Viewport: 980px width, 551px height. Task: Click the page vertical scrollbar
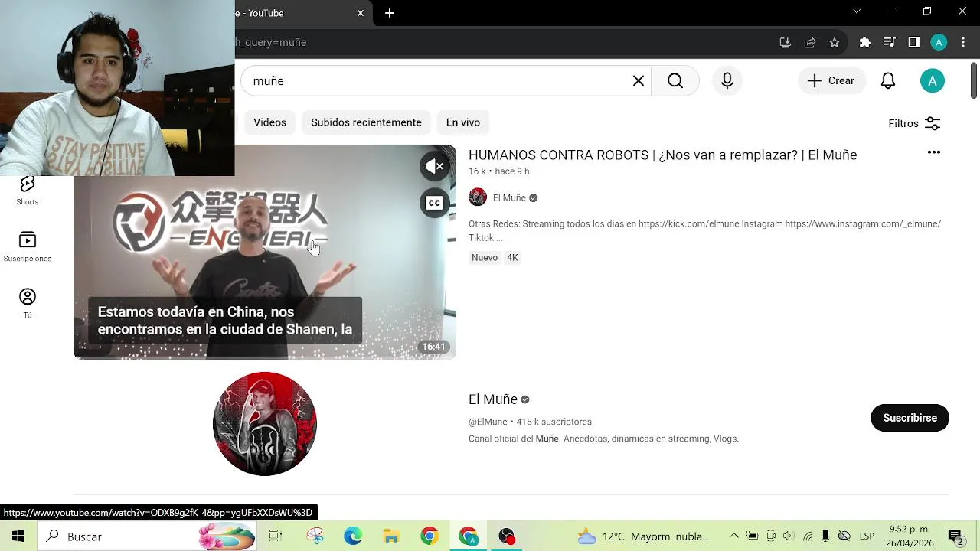click(974, 80)
